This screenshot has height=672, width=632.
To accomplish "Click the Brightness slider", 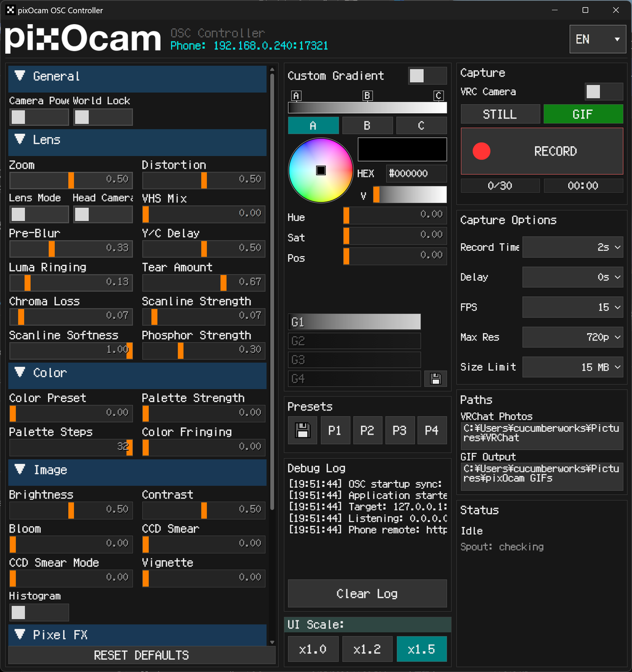I will tap(71, 510).
